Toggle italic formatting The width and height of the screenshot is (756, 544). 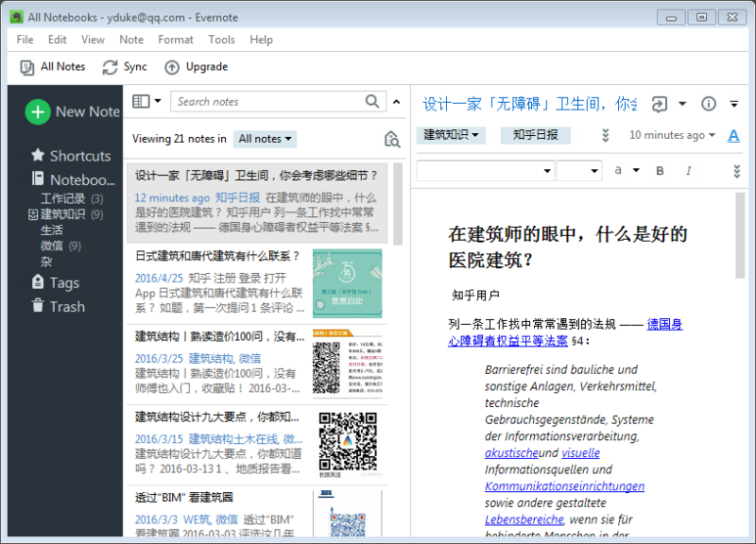pos(688,171)
